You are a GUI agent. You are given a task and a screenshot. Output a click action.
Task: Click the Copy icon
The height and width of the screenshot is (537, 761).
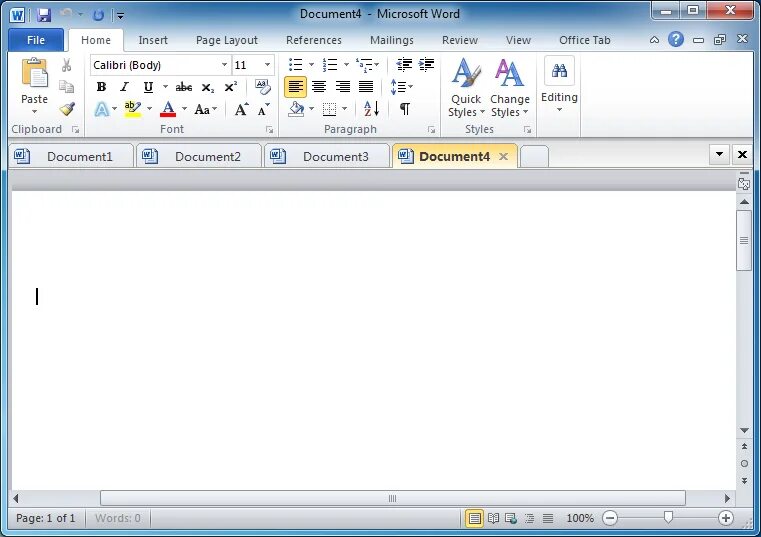(x=66, y=86)
